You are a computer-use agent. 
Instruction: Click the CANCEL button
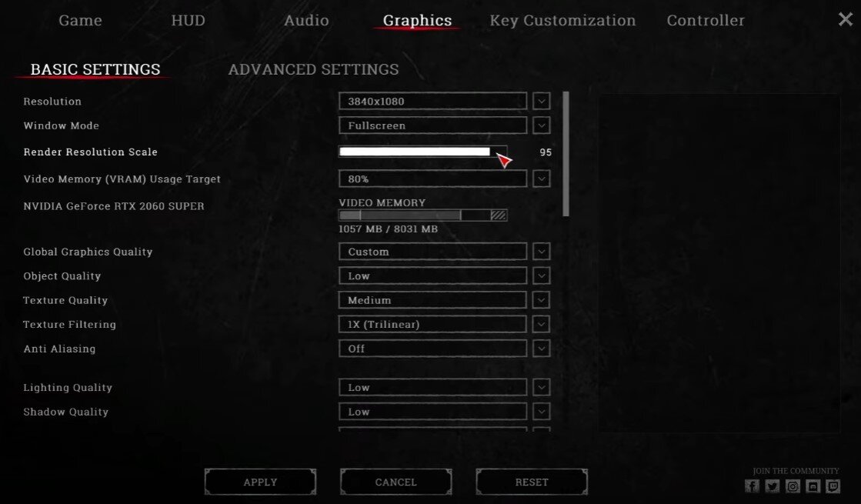tap(396, 482)
